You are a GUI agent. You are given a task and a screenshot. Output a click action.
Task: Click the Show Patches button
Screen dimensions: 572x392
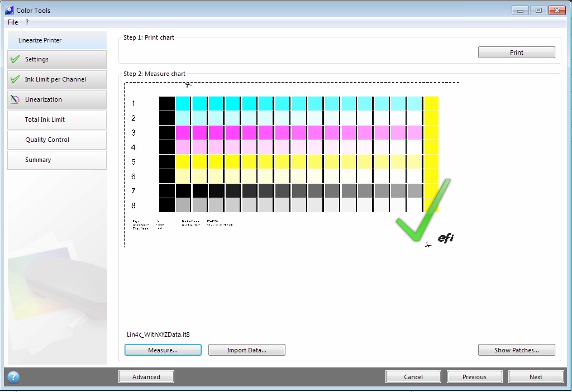517,350
